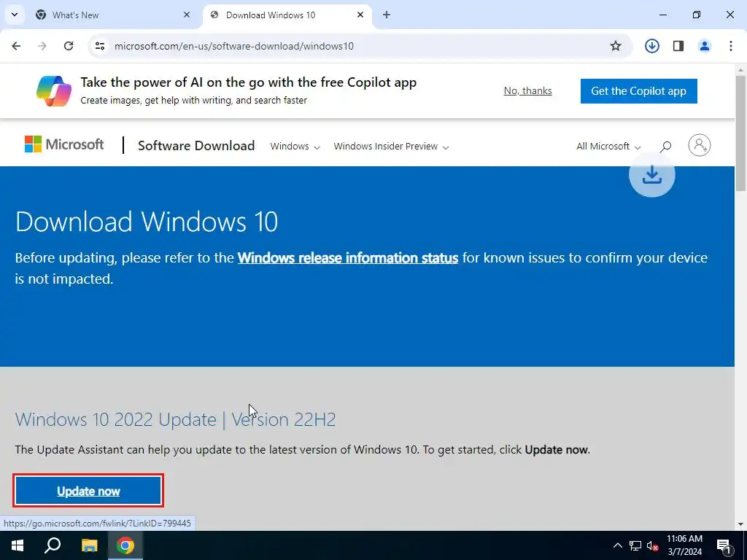Open new tab with plus button
This screenshot has height=560, width=747.
click(x=387, y=15)
